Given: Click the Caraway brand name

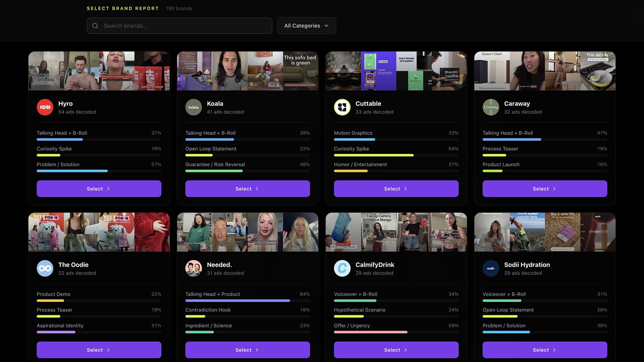Looking at the screenshot, I should click(x=517, y=104).
